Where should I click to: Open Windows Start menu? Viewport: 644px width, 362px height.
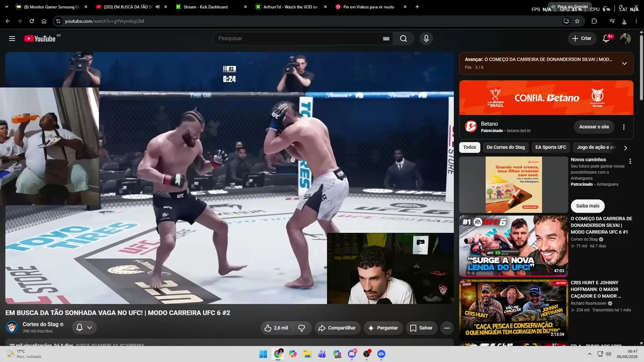(x=263, y=354)
